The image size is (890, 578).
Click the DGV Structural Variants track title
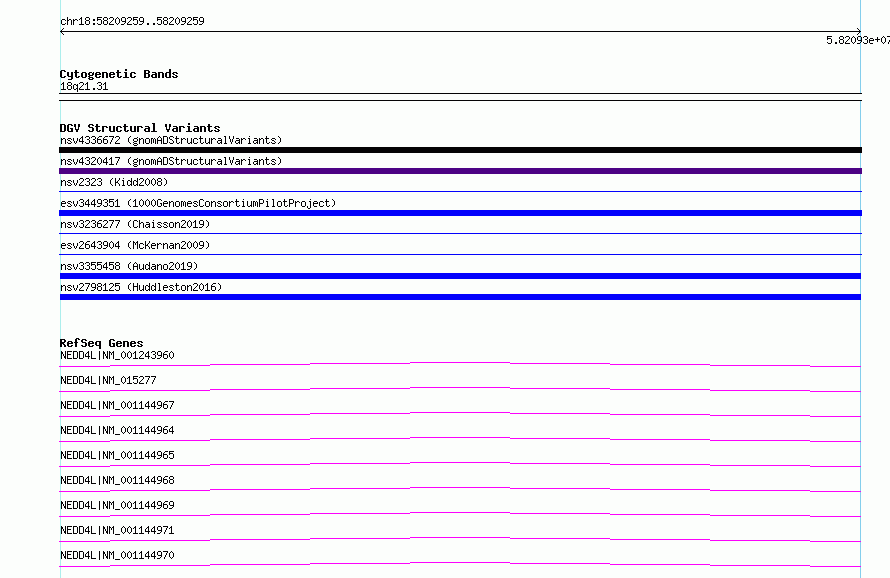click(x=140, y=128)
